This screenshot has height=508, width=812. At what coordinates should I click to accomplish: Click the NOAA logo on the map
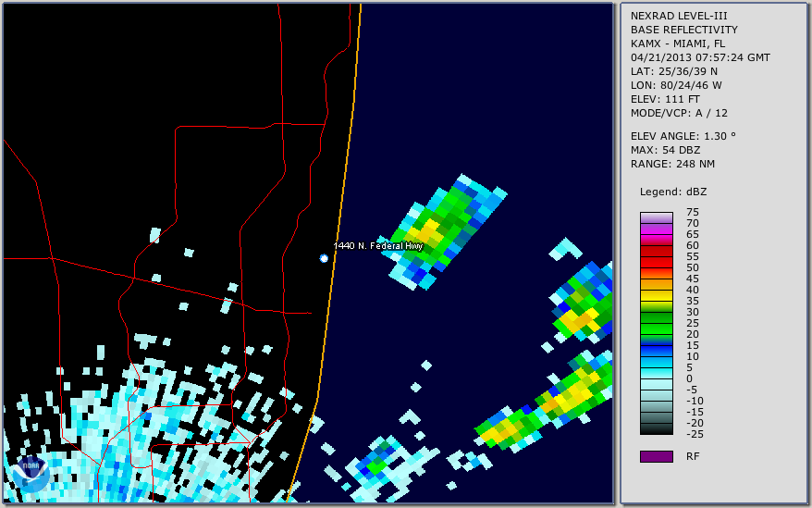(31, 474)
